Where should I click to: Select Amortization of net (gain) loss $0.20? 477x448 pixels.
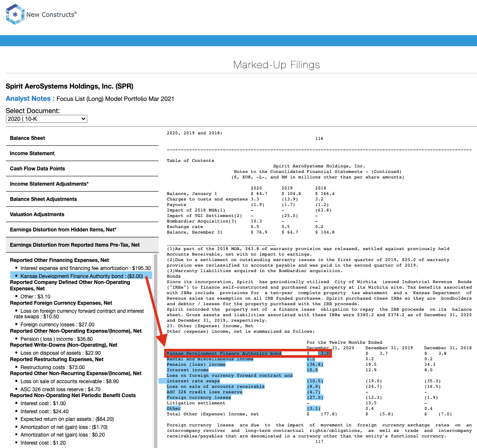(62, 435)
